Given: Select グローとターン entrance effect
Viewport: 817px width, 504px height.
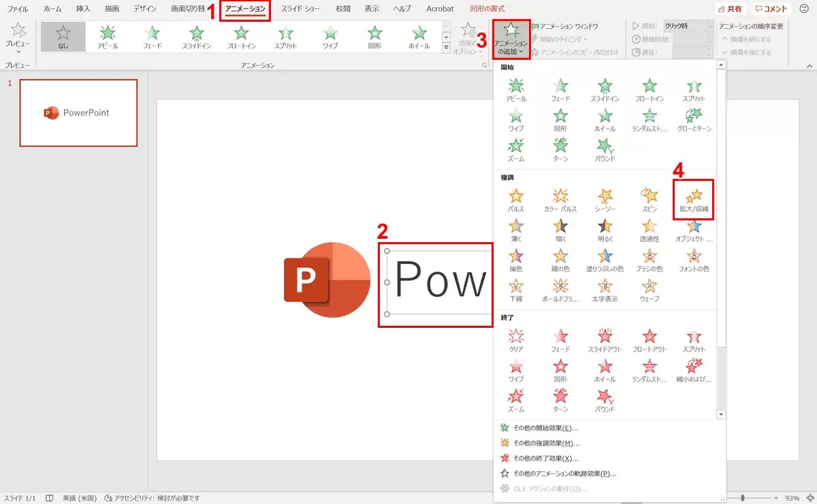Looking at the screenshot, I should tap(694, 119).
